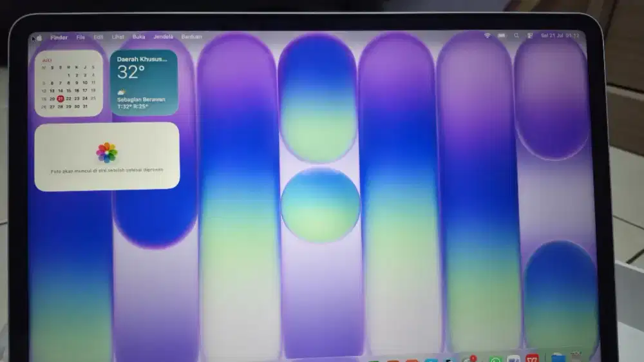Open the red app icon in the dock
The width and height of the screenshot is (644, 362).
[x=532, y=359]
